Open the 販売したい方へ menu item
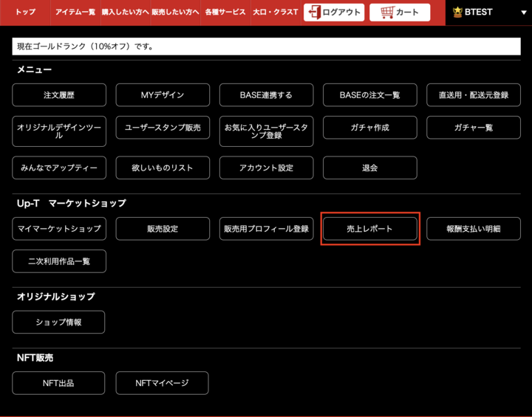Viewport: 532px width, 417px height. 175,13
